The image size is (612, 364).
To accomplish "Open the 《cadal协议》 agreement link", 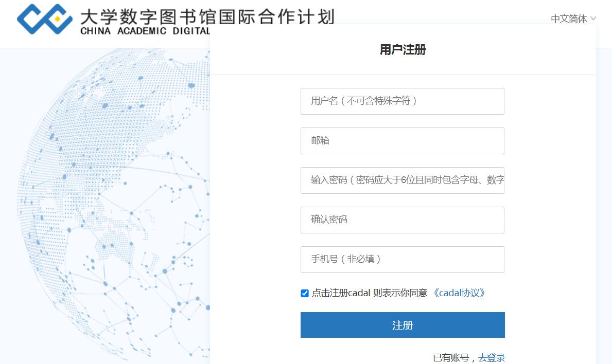I will [x=459, y=293].
